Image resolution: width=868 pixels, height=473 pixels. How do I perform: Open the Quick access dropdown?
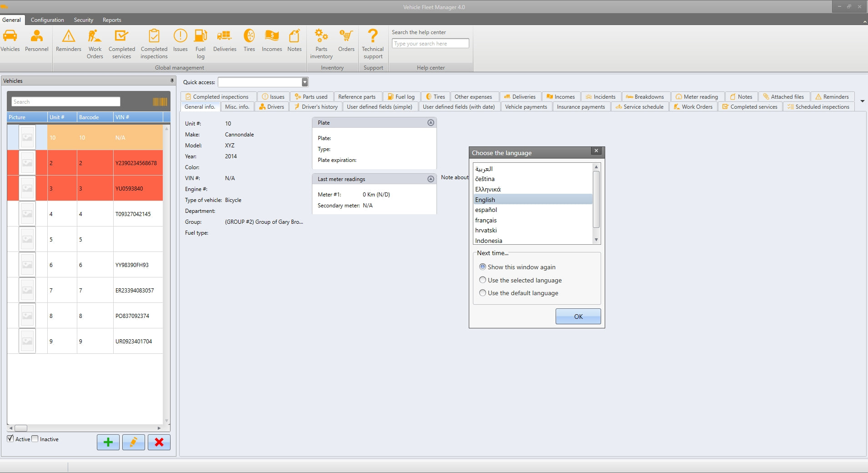point(305,82)
